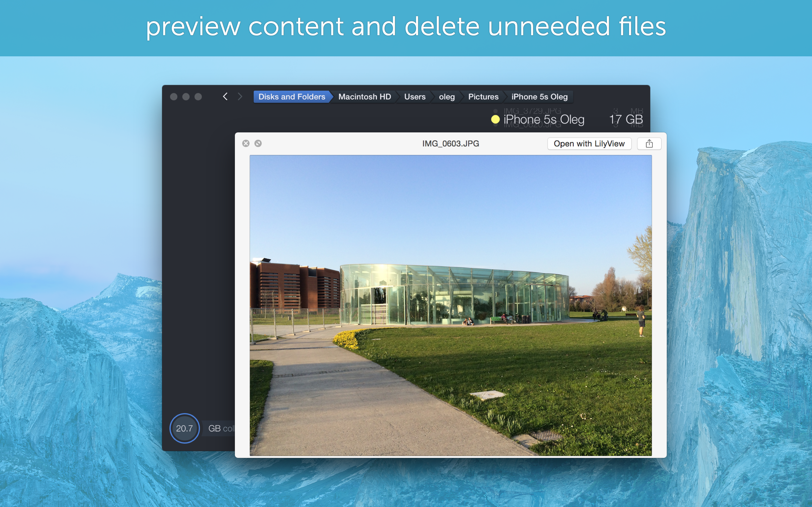The width and height of the screenshot is (812, 507).
Task: Jump to the Macintosh HD breadcrumb
Action: click(x=364, y=97)
